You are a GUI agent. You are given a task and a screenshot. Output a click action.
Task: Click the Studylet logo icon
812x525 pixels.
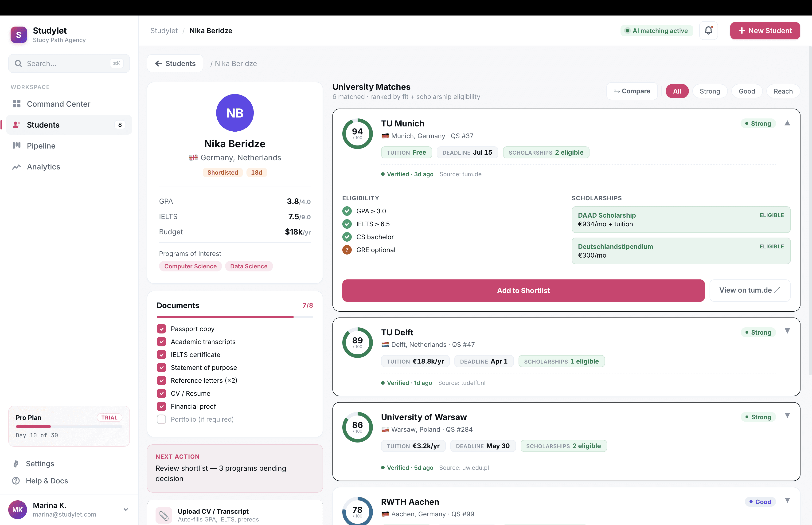tap(19, 35)
